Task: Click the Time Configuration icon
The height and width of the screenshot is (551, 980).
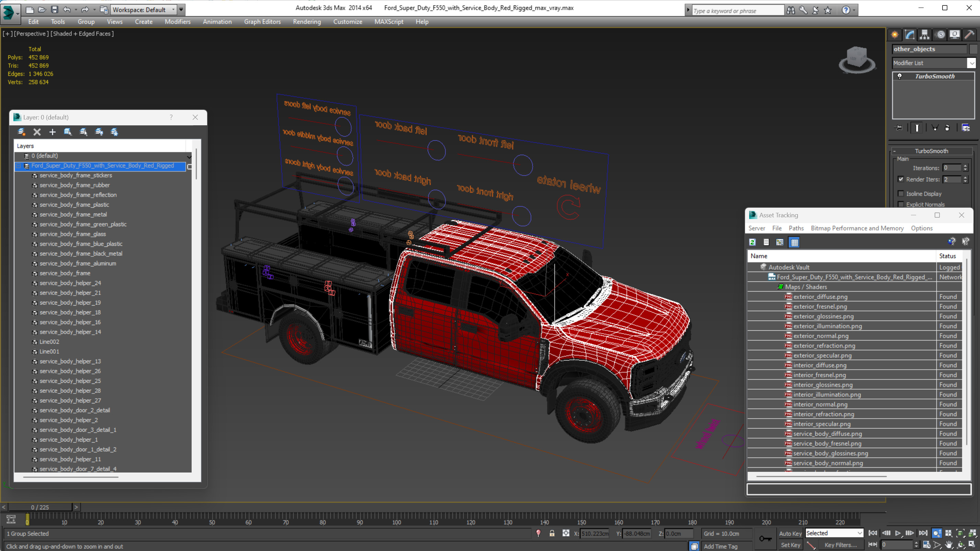Action: pyautogui.click(x=926, y=545)
